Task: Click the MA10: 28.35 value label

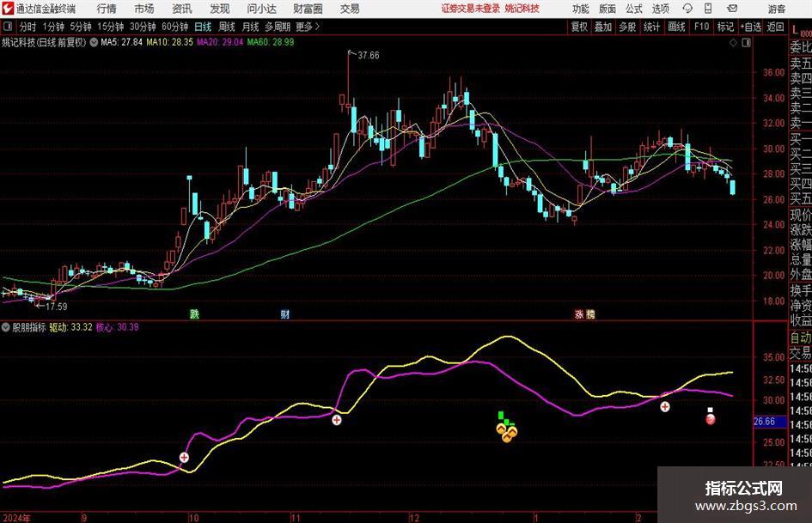Action: pos(169,42)
